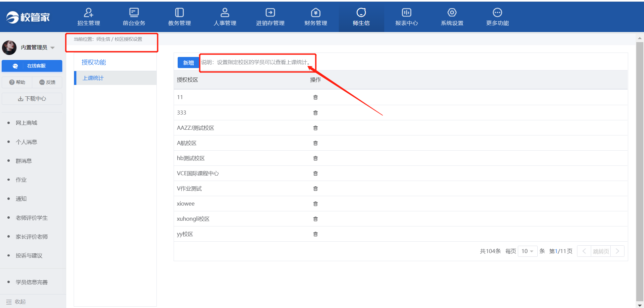
Task: Click the 校管家 logo
Action: (x=28, y=17)
